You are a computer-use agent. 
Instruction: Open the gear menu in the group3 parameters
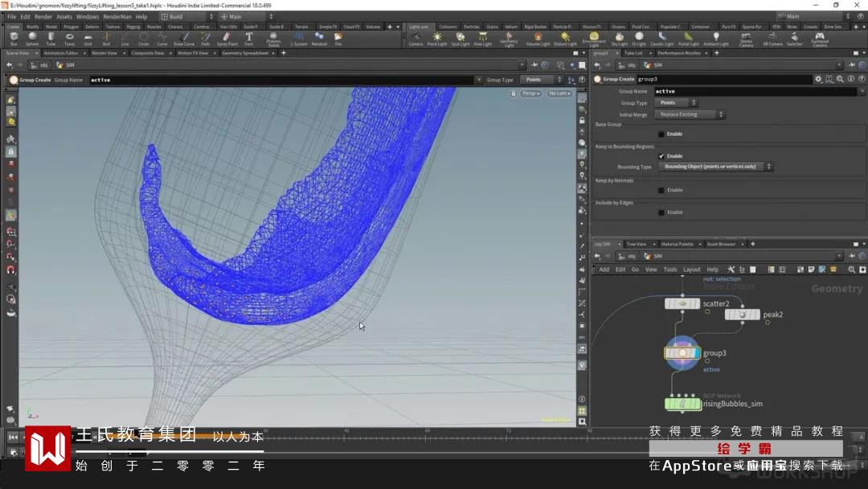click(x=818, y=79)
